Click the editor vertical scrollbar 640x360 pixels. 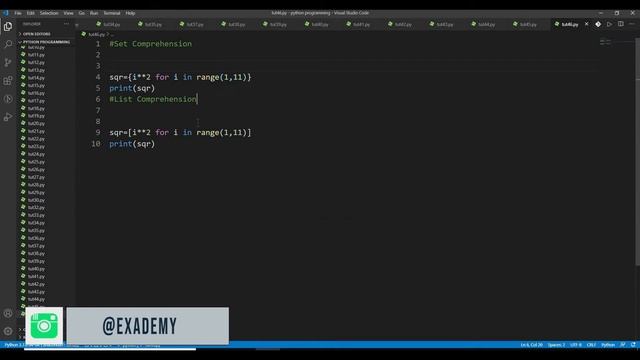[x=638, y=151]
